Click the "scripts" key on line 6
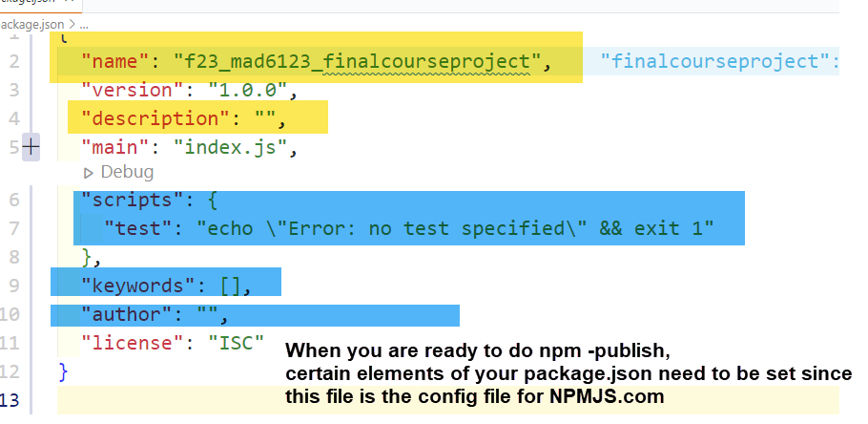Viewport: 868px width, 424px height. coord(128,201)
